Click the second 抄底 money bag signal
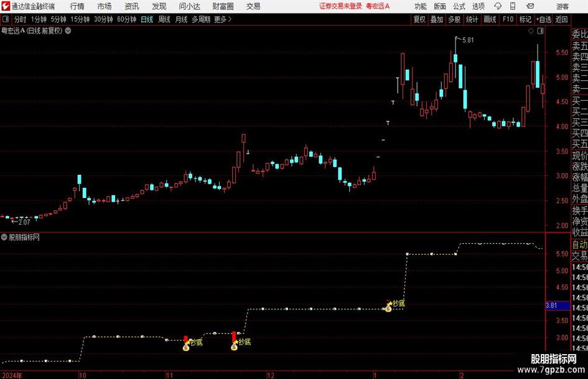The height and width of the screenshot is (379, 588). click(x=235, y=347)
